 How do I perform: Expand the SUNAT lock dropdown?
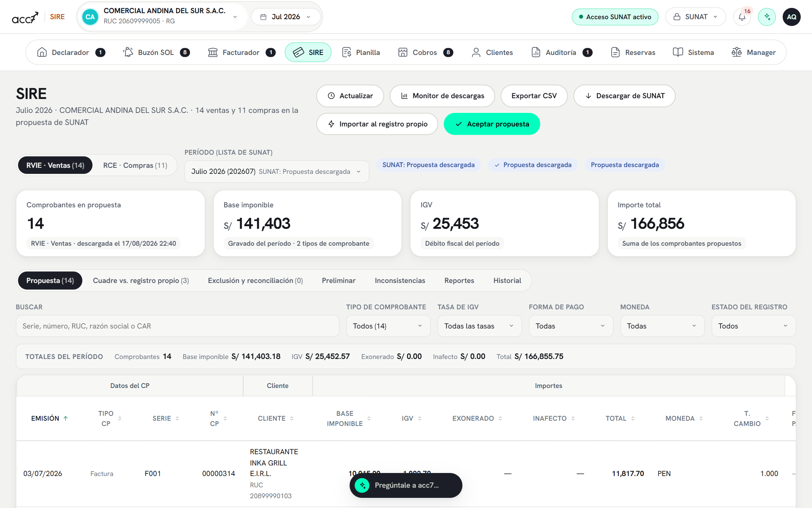coord(695,17)
